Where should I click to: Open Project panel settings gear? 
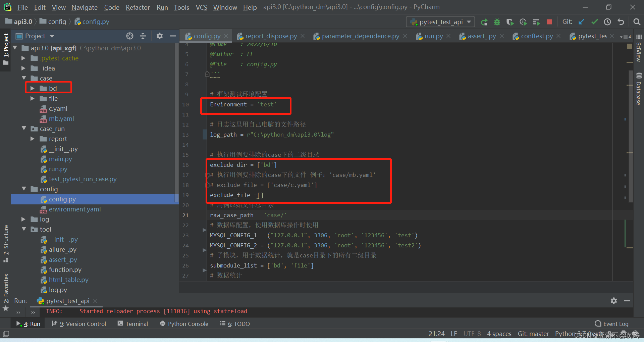pyautogui.click(x=160, y=36)
